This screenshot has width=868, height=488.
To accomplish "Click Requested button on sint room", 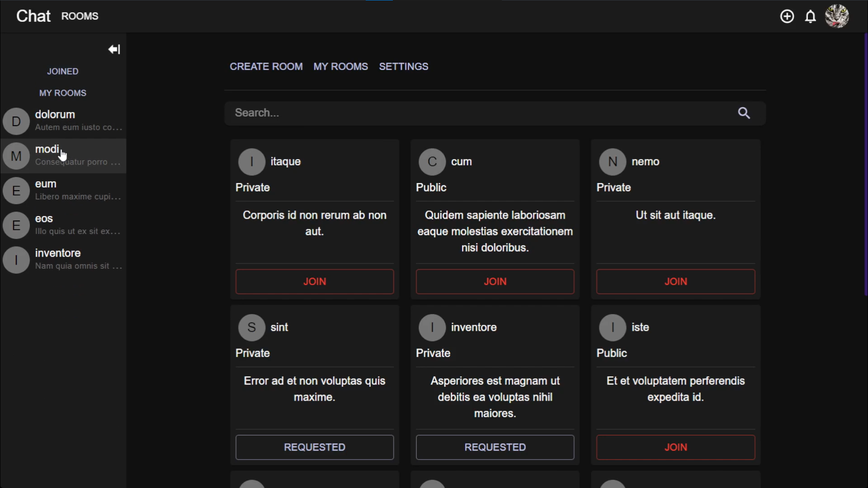I will [314, 447].
